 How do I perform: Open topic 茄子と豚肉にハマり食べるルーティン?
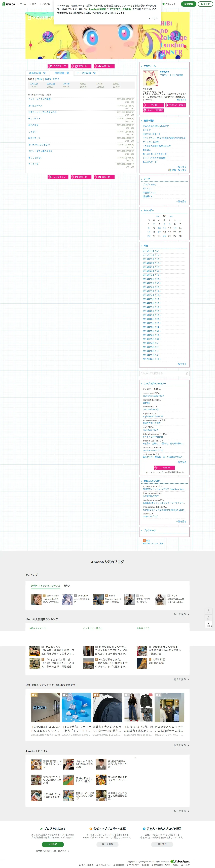[52, 764]
